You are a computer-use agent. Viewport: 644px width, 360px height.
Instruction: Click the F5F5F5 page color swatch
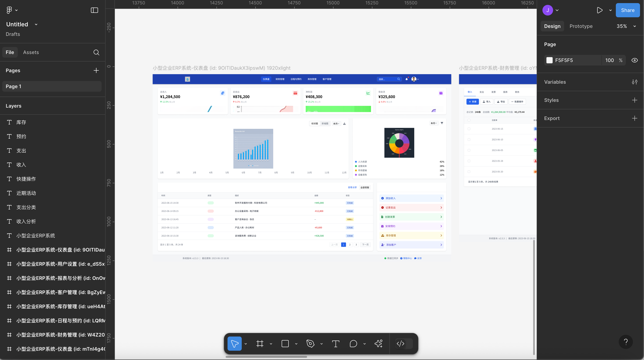click(x=549, y=60)
